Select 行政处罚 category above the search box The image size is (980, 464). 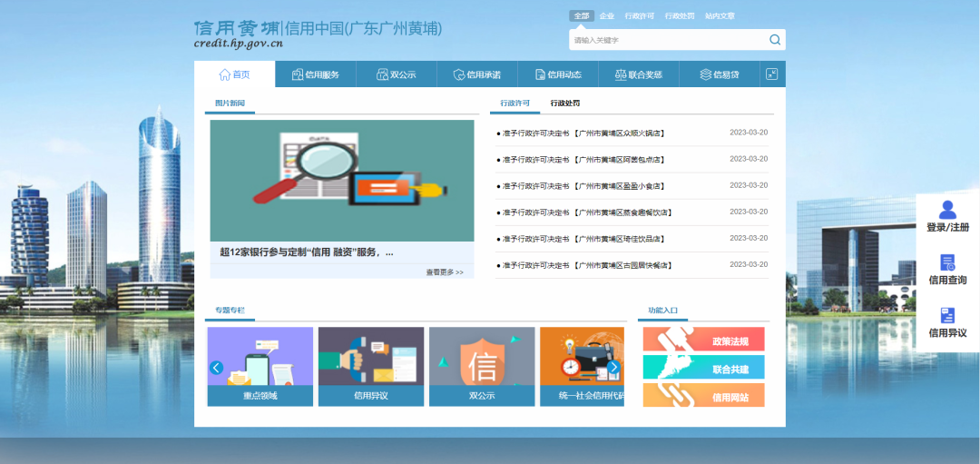coord(680,16)
